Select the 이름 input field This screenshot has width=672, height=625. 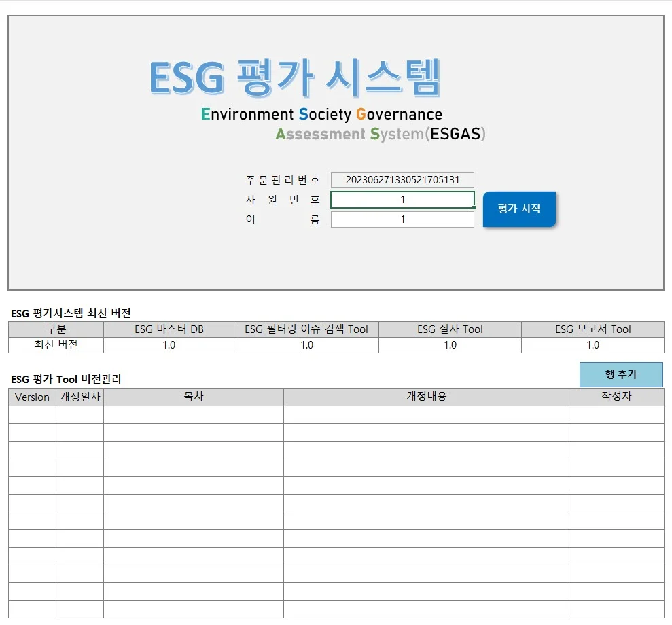coord(402,219)
